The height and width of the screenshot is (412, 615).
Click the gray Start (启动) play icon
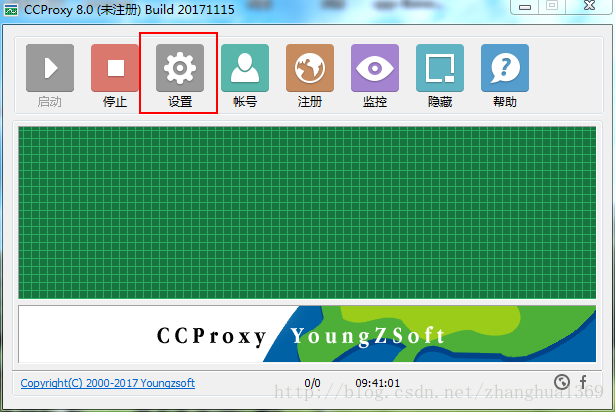point(50,68)
